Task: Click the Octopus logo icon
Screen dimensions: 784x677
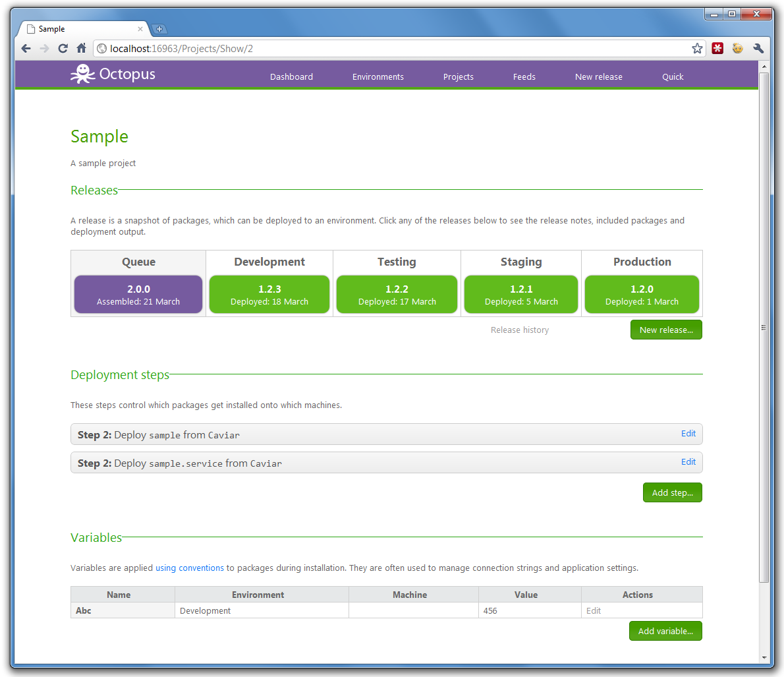Action: click(82, 74)
